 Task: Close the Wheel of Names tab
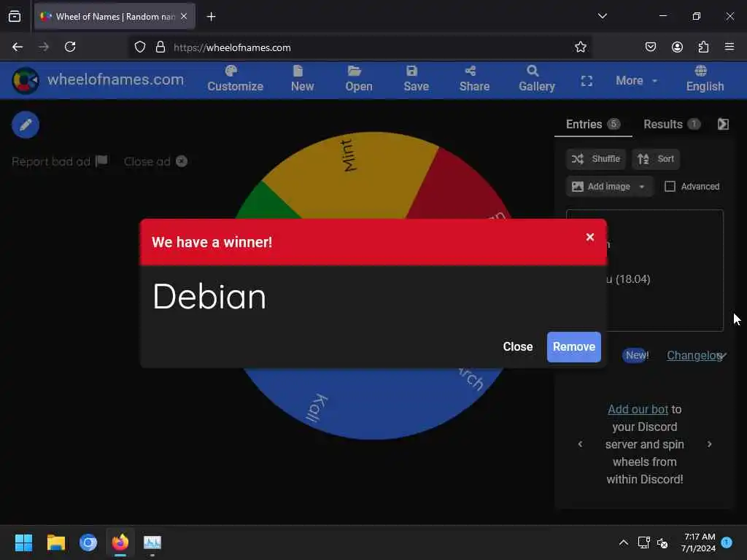(x=184, y=16)
